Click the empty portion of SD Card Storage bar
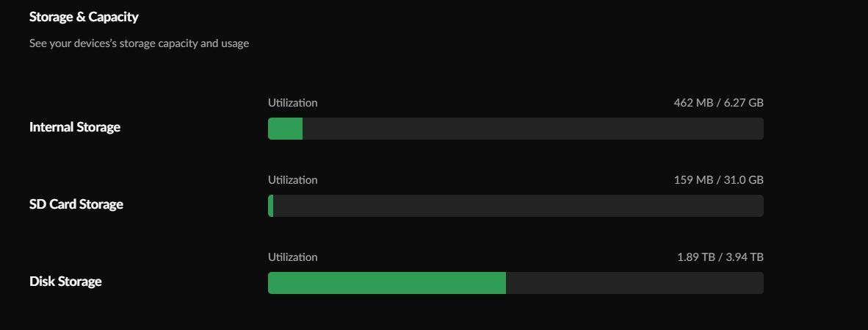This screenshot has height=330, width=868. pos(518,206)
